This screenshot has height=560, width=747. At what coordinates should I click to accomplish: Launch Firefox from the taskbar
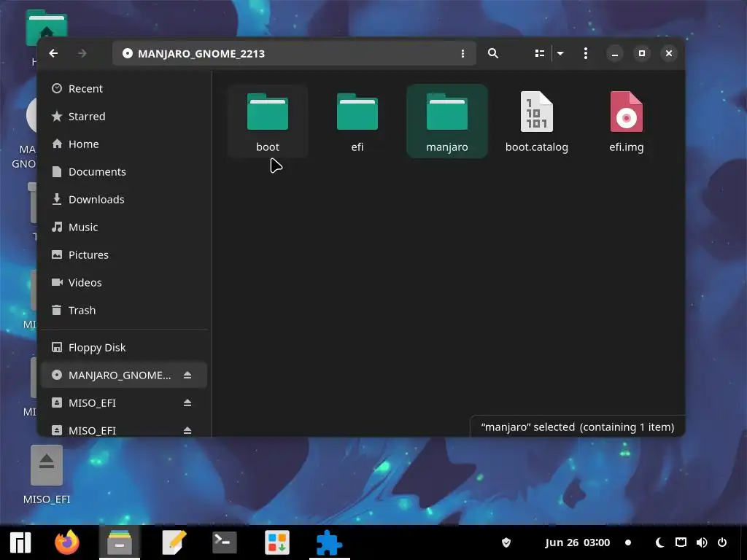point(67,542)
